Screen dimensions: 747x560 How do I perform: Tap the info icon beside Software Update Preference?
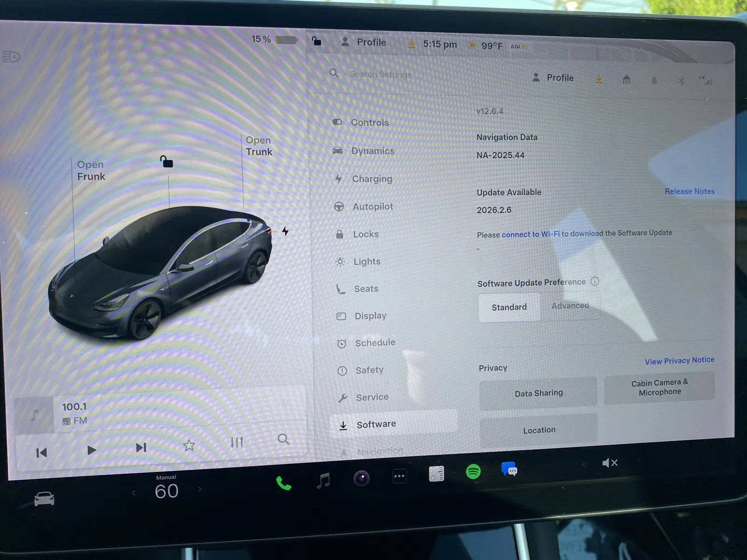pos(595,281)
